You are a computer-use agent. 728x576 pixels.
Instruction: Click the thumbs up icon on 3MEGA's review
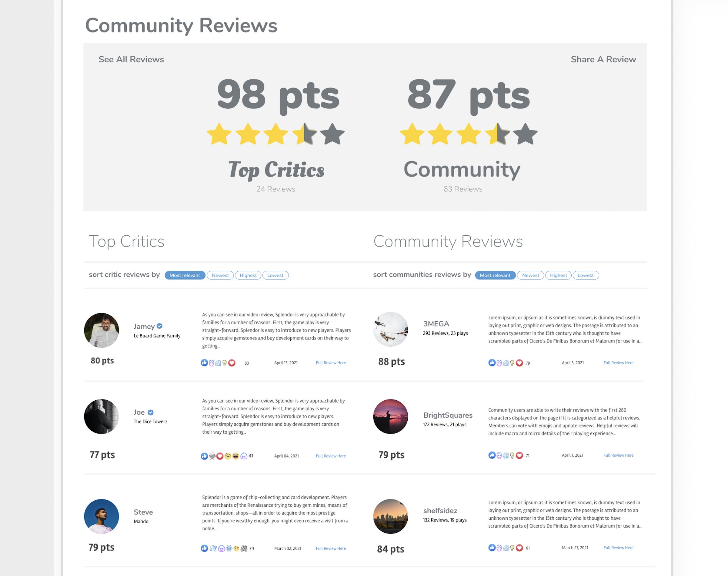pos(492,362)
